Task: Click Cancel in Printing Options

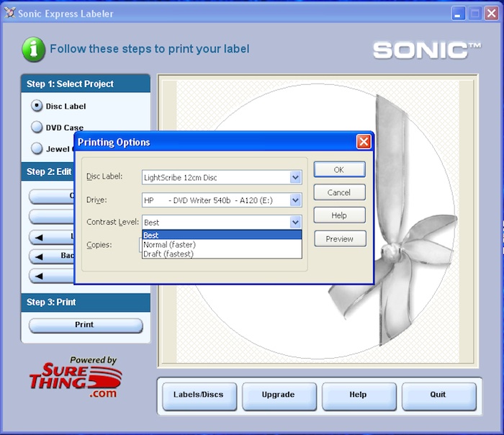Action: pyautogui.click(x=339, y=192)
